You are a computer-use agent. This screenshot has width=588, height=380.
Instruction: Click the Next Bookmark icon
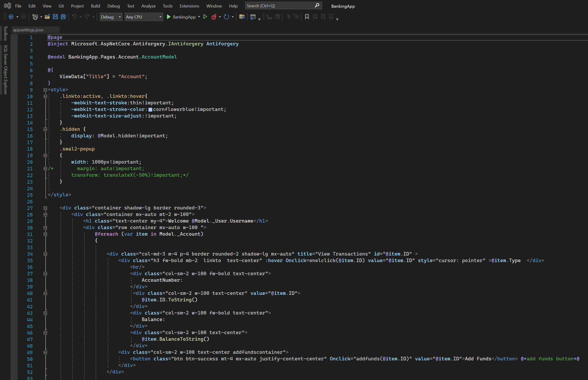click(323, 17)
